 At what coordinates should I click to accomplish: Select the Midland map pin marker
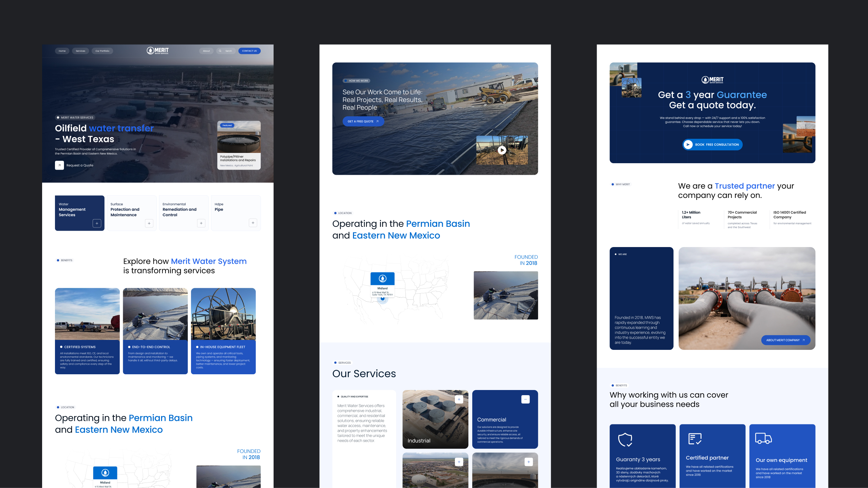[383, 298]
